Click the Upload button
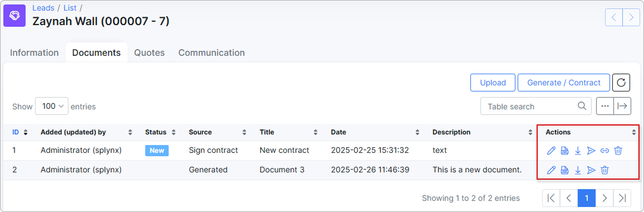644x212 pixels. [x=493, y=83]
